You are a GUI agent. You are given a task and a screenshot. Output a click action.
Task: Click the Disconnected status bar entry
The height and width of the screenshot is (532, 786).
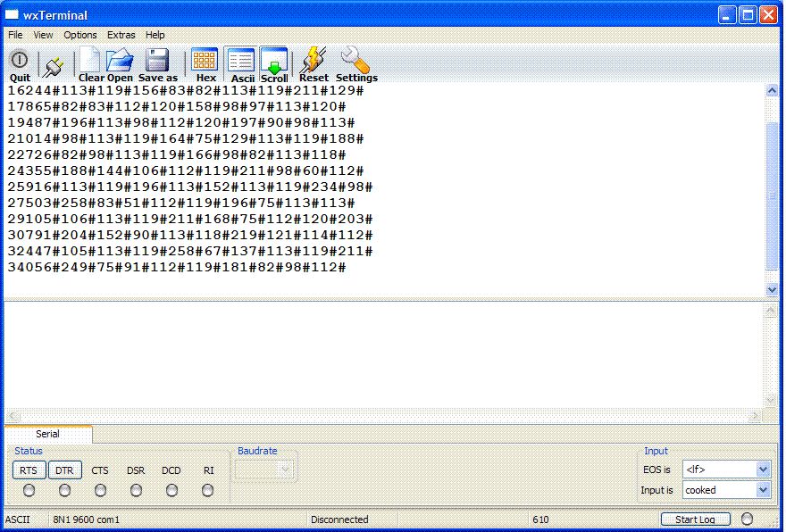click(339, 520)
